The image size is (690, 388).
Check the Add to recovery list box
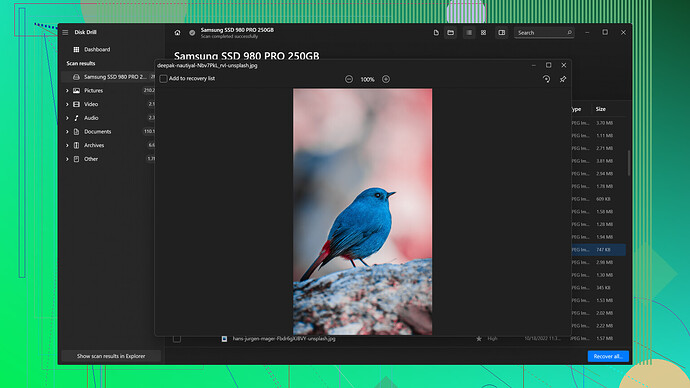pyautogui.click(x=164, y=79)
